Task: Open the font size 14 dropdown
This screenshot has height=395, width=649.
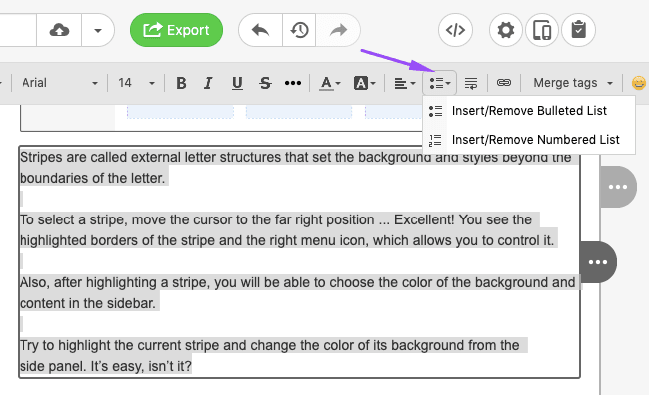Action: [x=137, y=83]
